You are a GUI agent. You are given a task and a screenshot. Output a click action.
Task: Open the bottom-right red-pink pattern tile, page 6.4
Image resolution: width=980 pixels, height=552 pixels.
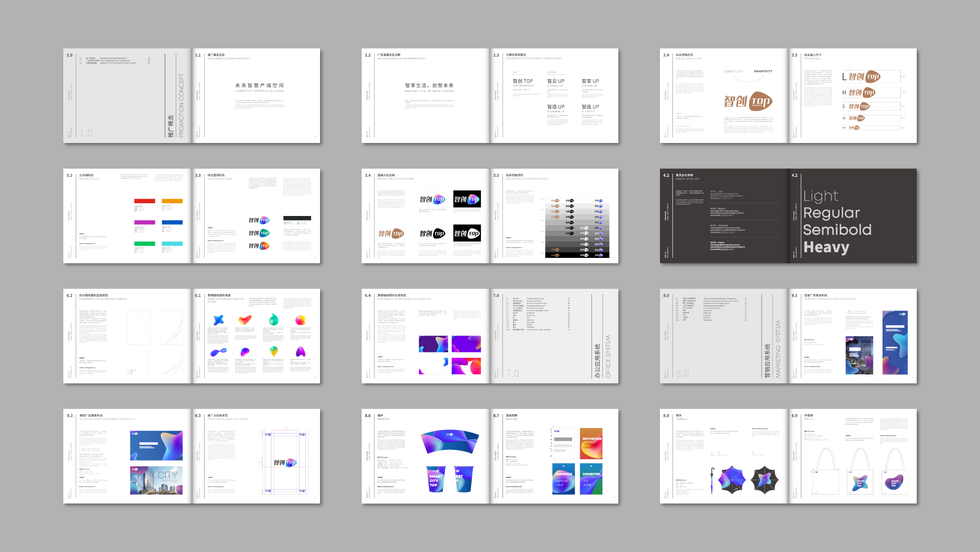click(467, 366)
